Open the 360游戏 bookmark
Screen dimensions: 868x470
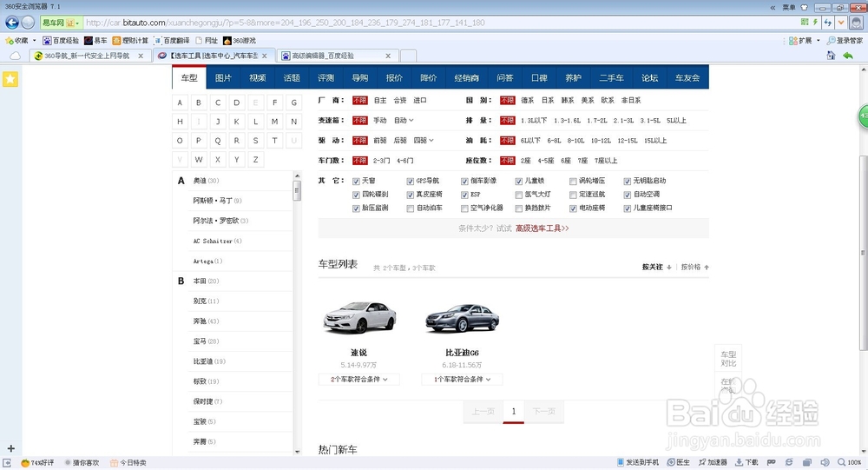(240, 41)
